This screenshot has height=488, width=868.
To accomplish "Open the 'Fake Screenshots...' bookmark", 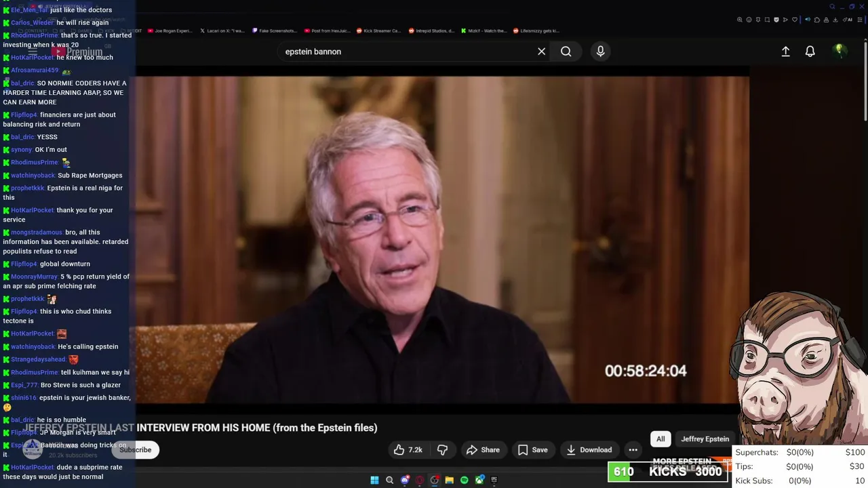I will pos(275,30).
